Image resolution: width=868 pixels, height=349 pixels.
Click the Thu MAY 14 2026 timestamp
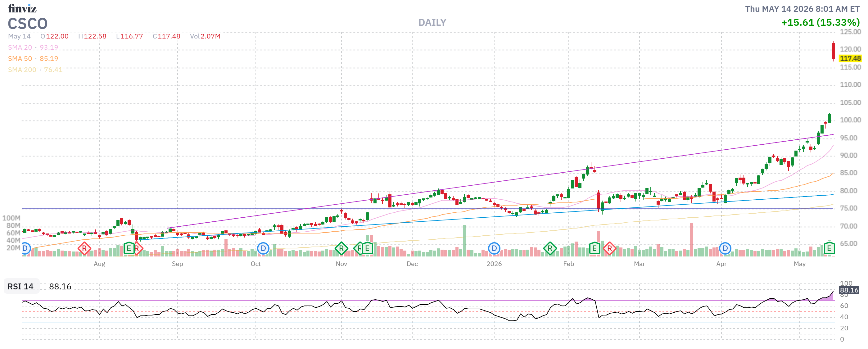(x=802, y=9)
